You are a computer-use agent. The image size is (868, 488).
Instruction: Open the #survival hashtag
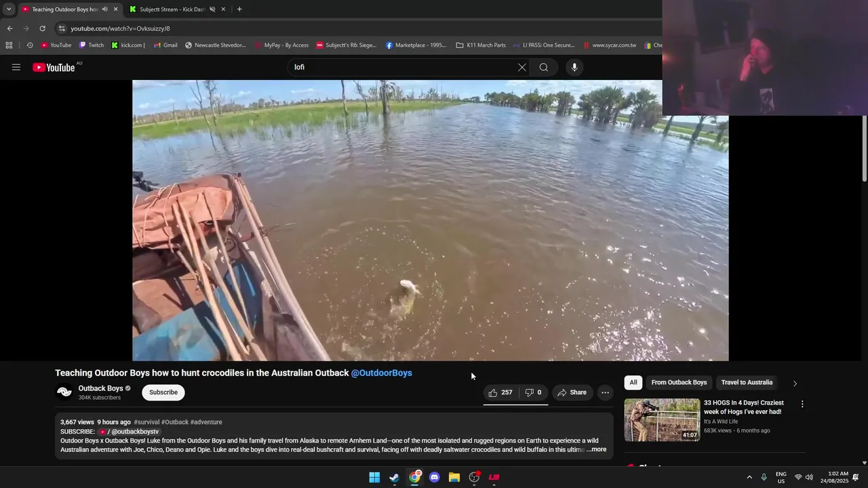(146, 422)
